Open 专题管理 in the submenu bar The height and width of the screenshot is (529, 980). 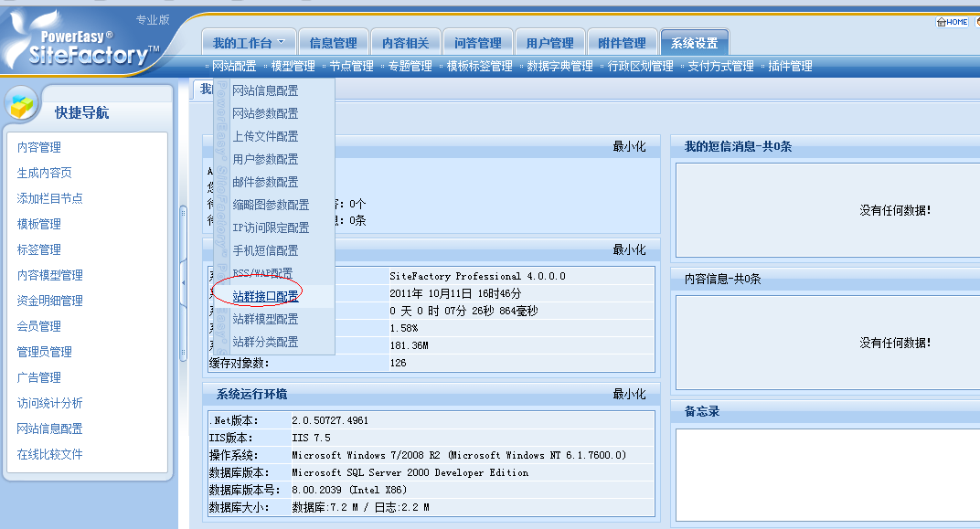410,66
